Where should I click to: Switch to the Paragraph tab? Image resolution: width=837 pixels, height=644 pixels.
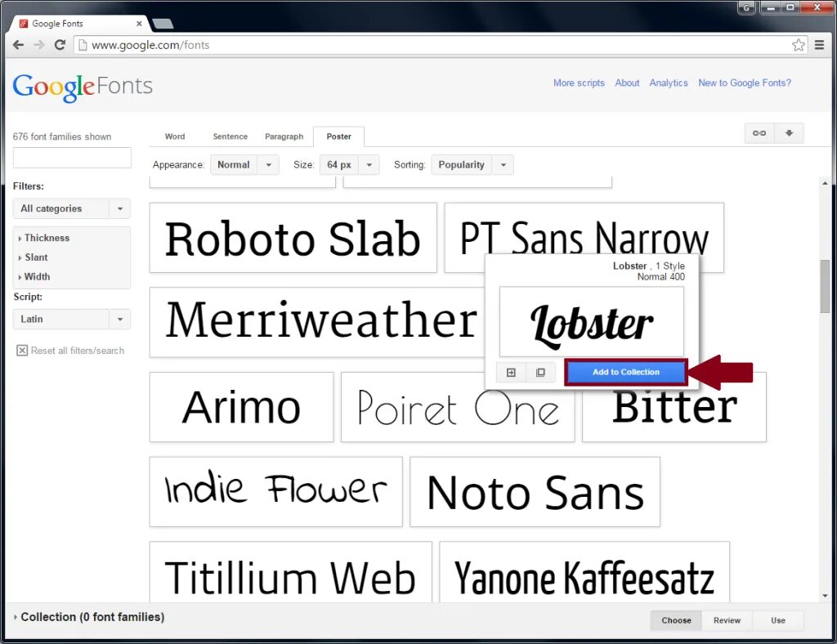(284, 136)
